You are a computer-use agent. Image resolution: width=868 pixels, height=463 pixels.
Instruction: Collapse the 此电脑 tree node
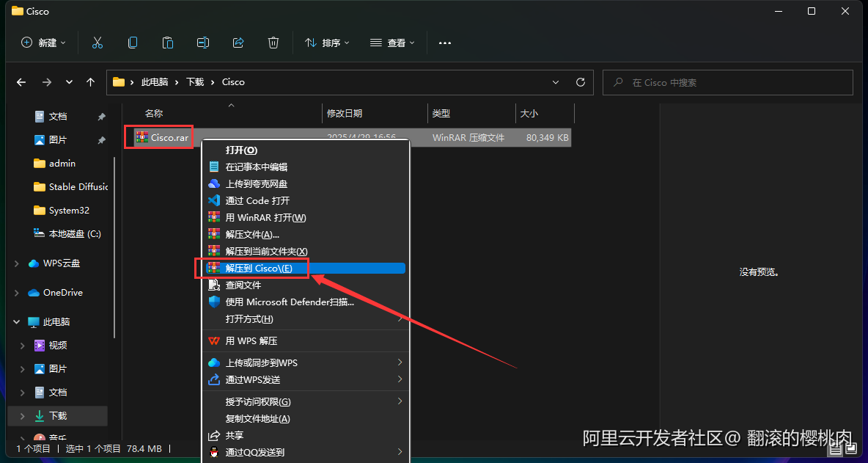pyautogui.click(x=17, y=322)
